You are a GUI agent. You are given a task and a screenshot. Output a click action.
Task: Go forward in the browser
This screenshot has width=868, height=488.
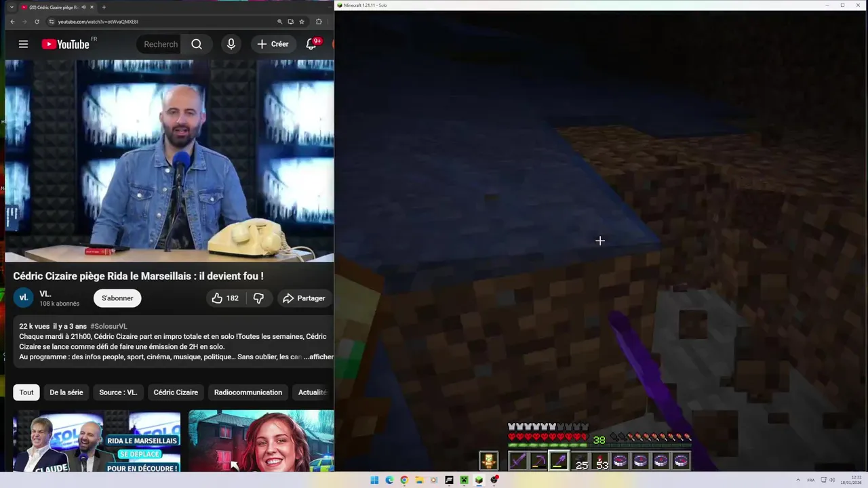pos(24,22)
